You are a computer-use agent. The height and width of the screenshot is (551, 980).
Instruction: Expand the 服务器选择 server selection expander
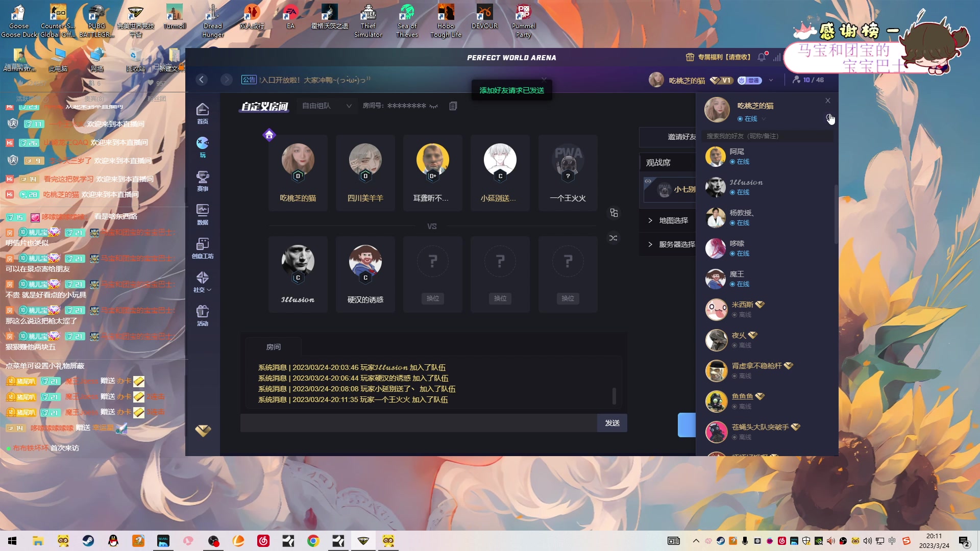[651, 244]
